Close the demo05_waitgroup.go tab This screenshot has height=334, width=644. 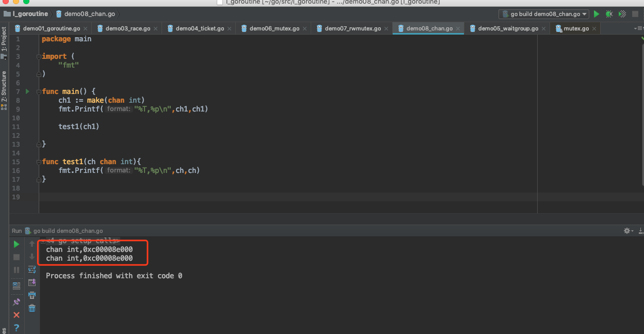click(543, 29)
